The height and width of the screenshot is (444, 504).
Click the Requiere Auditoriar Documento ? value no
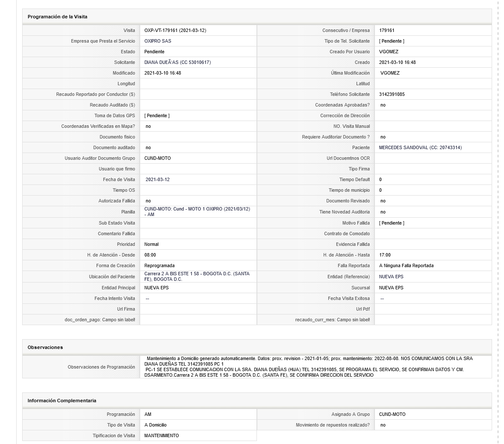(x=383, y=137)
